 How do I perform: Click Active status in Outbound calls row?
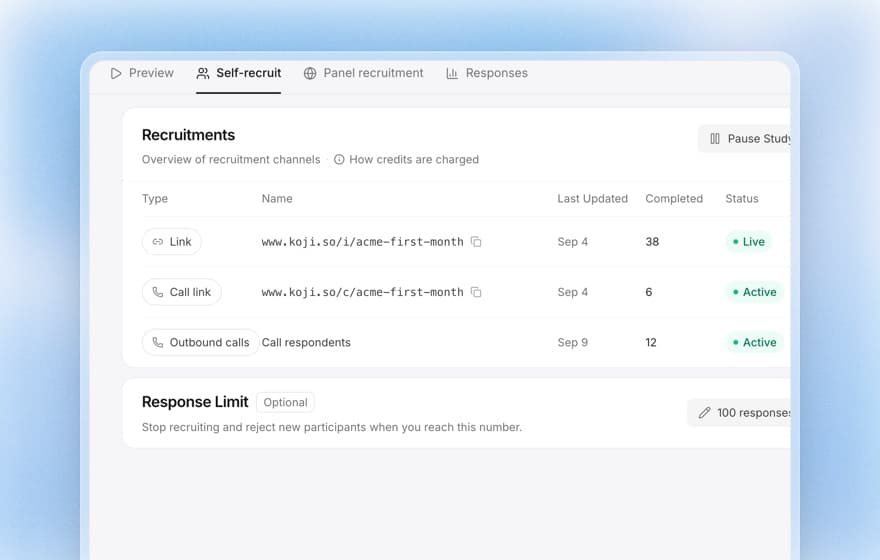[754, 342]
